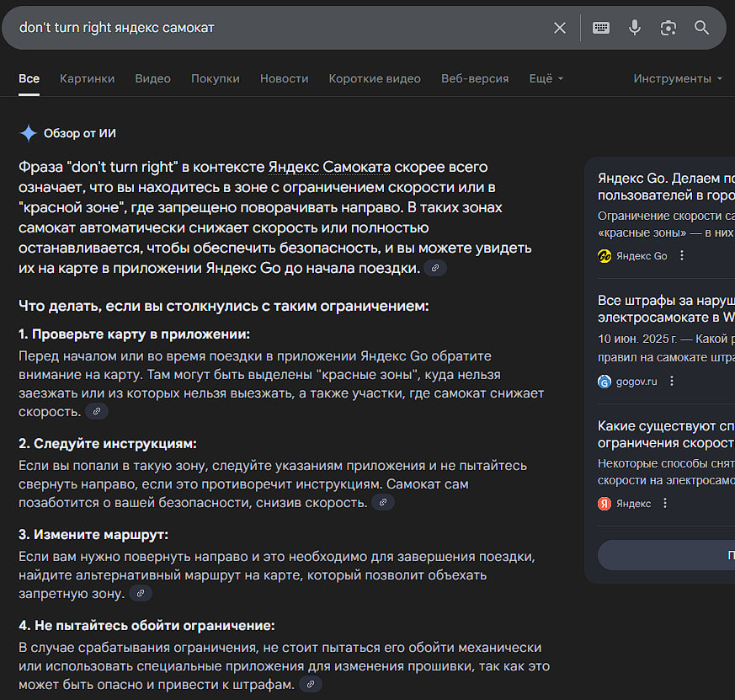Go to the Короткие видео tab
This screenshot has height=700, width=735.
[375, 78]
